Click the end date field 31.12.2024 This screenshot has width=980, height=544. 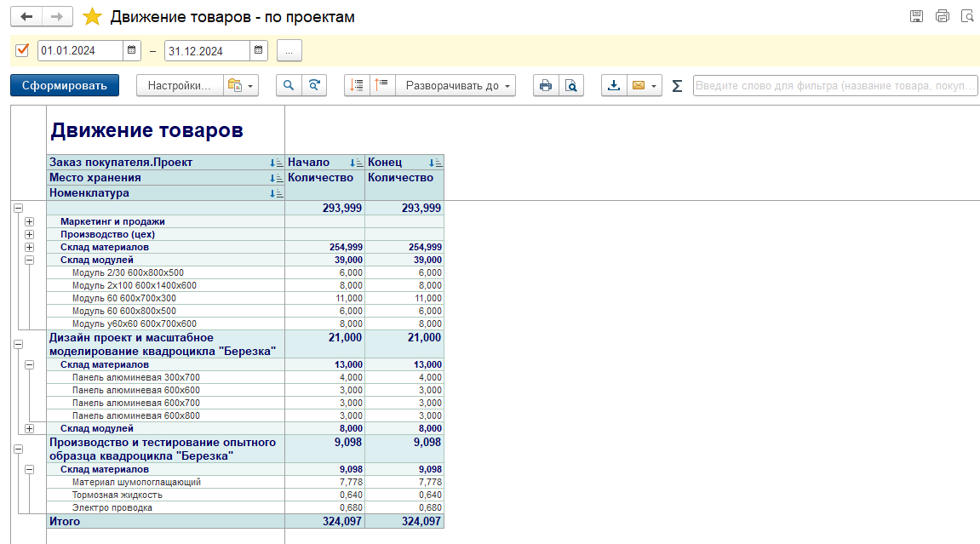click(206, 51)
